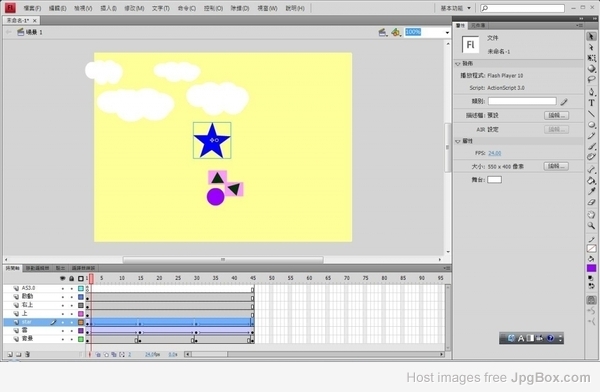Image resolution: width=600 pixels, height=392 pixels.
Task: Open the workspace 基本功能 dropdown
Action: pyautogui.click(x=456, y=8)
